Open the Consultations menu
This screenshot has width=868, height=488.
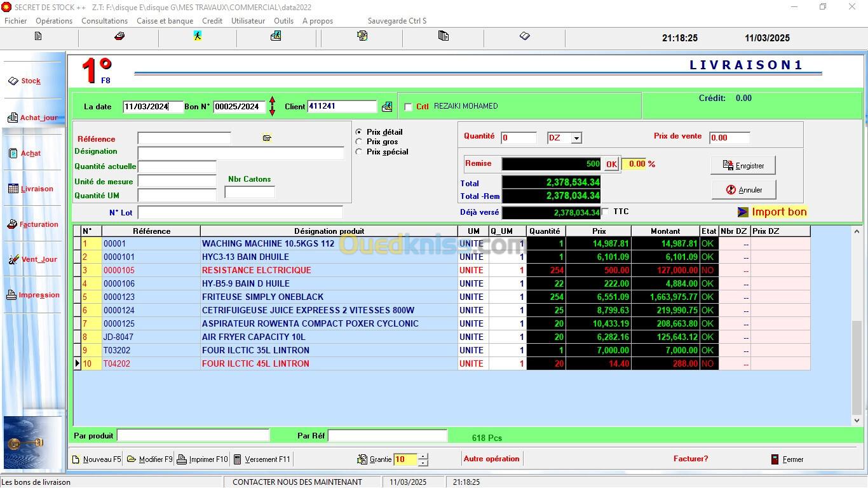[x=104, y=21]
